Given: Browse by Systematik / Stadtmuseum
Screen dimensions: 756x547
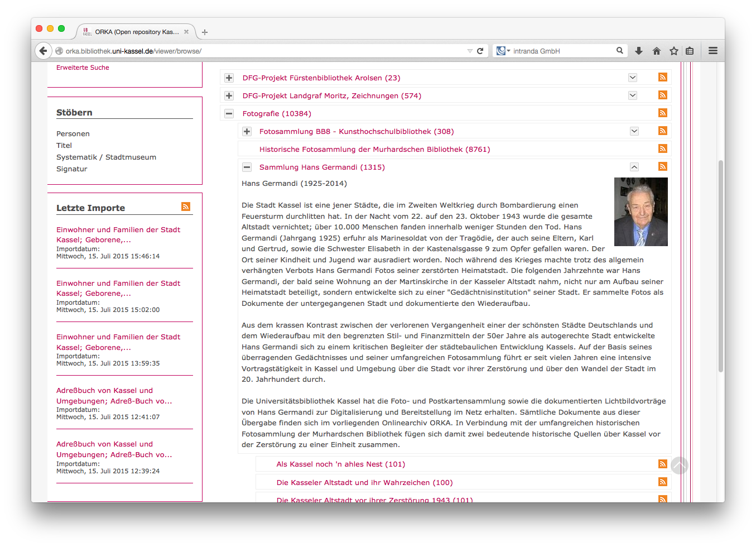Looking at the screenshot, I should [106, 157].
